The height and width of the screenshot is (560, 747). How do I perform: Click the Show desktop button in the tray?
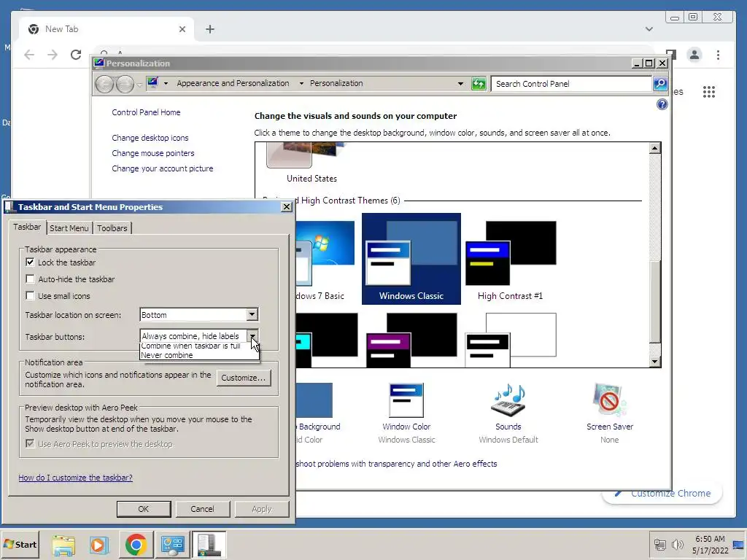point(738,544)
